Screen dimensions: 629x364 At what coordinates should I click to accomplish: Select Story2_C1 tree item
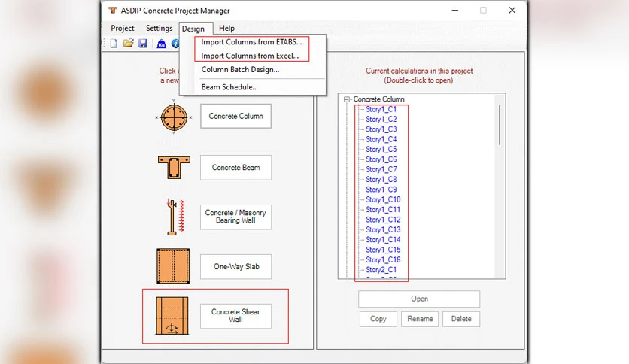pyautogui.click(x=381, y=269)
